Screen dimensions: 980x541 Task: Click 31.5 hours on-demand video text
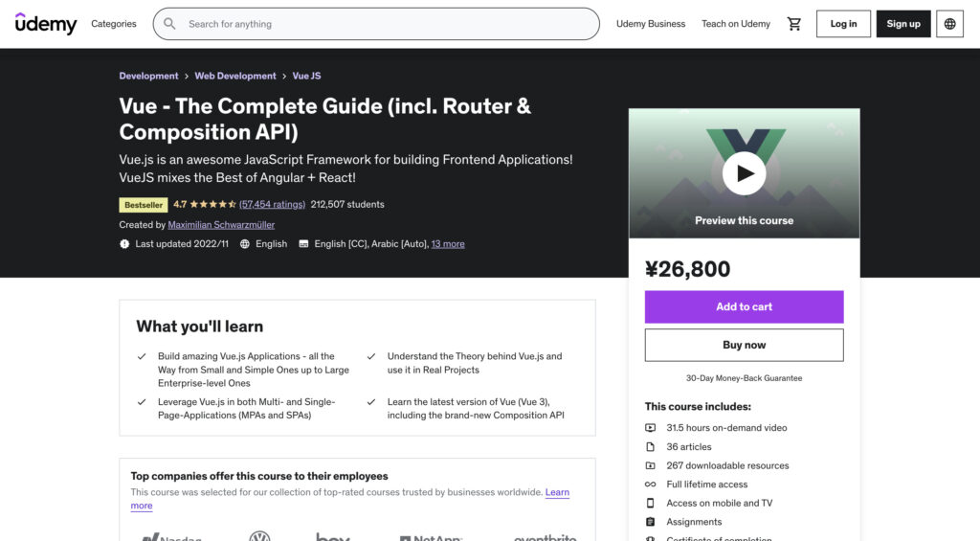726,428
